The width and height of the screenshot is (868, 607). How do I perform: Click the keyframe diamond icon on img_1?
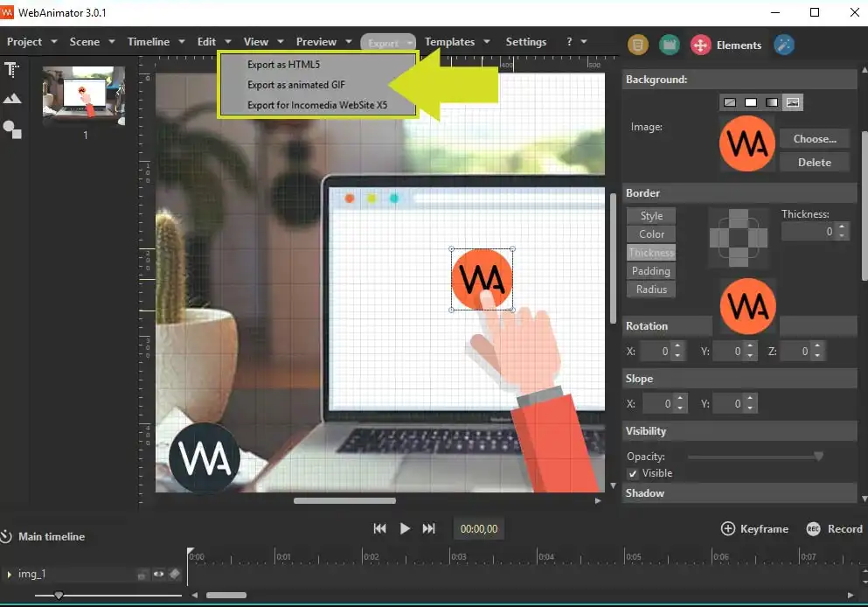(175, 575)
